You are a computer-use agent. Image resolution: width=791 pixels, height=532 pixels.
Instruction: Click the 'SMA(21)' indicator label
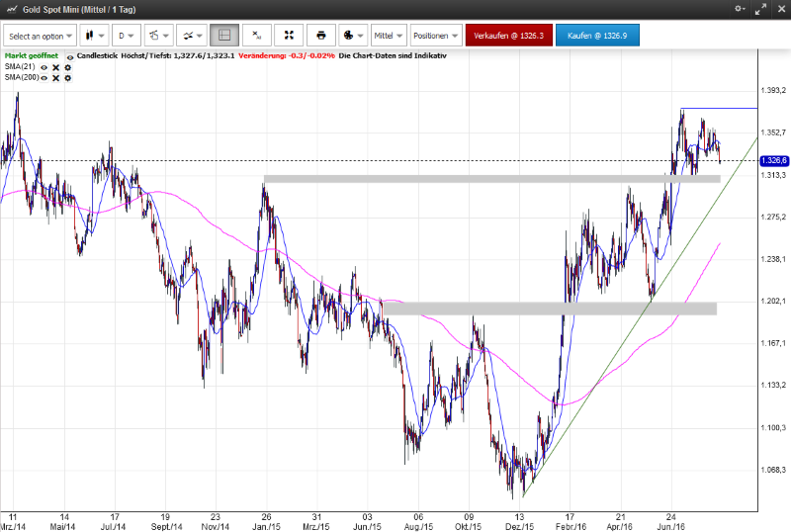[x=20, y=67]
